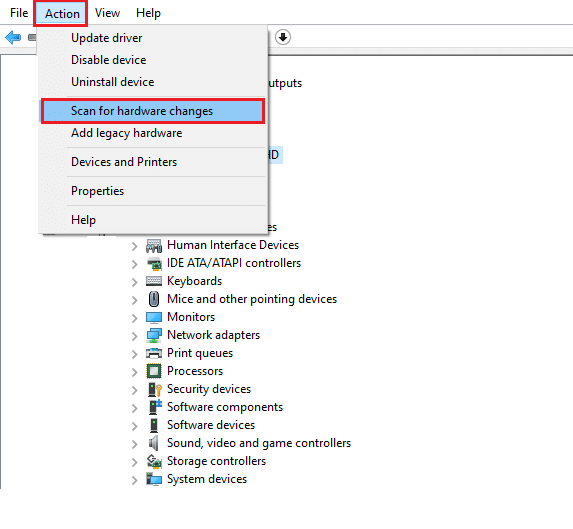Click the IDE ATA/ATAPI controllers icon
This screenshot has height=529, width=573.
pos(154,263)
